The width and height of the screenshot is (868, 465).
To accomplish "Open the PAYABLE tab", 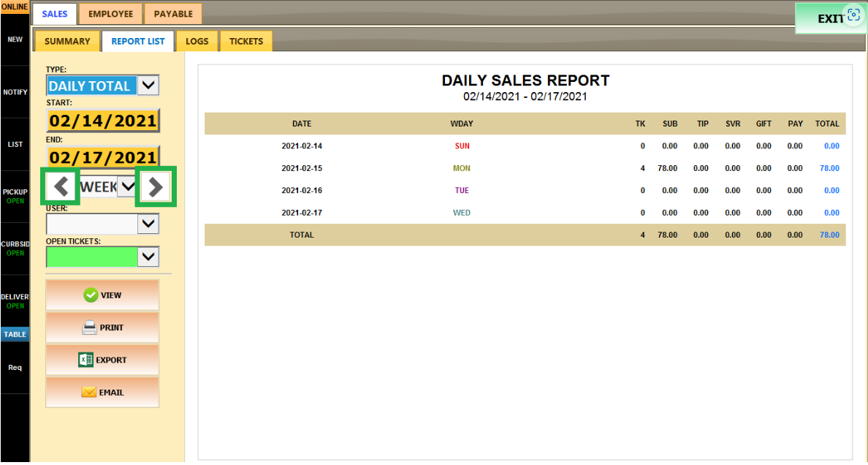I will coord(173,14).
